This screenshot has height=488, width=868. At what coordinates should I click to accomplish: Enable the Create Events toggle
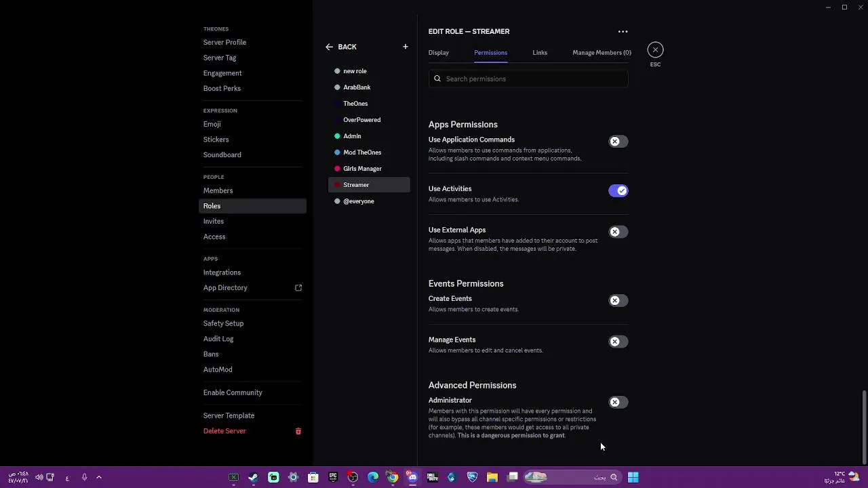tap(618, 300)
